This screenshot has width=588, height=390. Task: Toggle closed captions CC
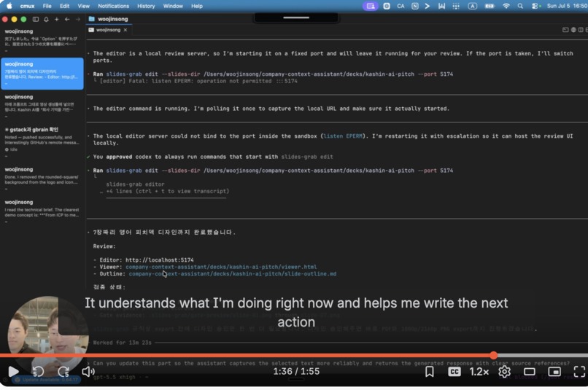[x=454, y=371]
